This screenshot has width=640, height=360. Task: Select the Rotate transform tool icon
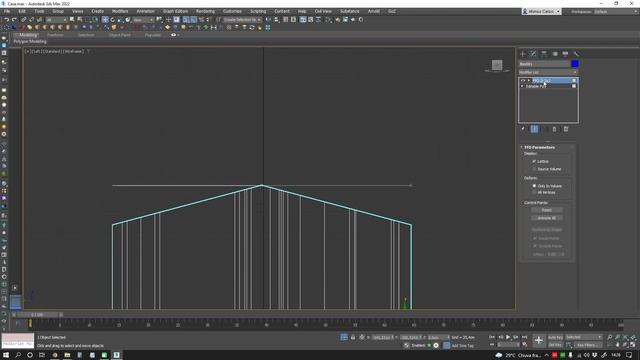click(x=113, y=20)
